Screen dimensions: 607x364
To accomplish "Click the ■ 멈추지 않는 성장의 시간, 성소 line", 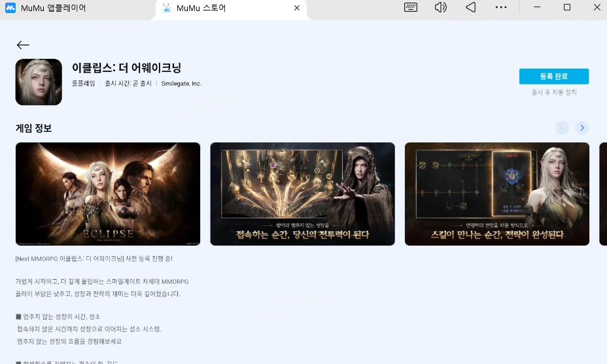I will click(x=58, y=316).
